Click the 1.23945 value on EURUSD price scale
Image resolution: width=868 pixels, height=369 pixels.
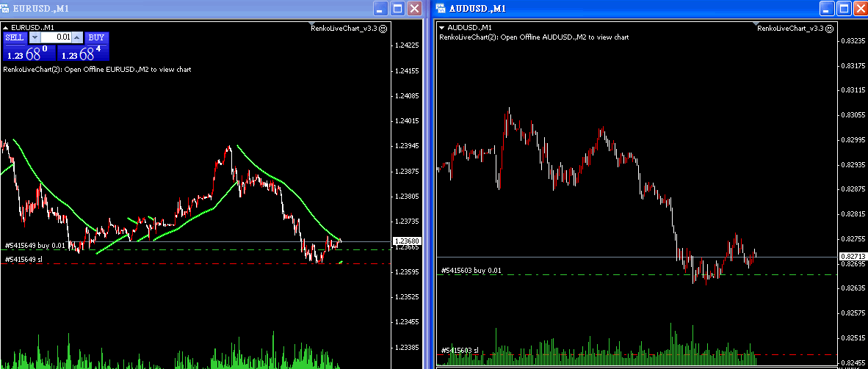coord(407,146)
